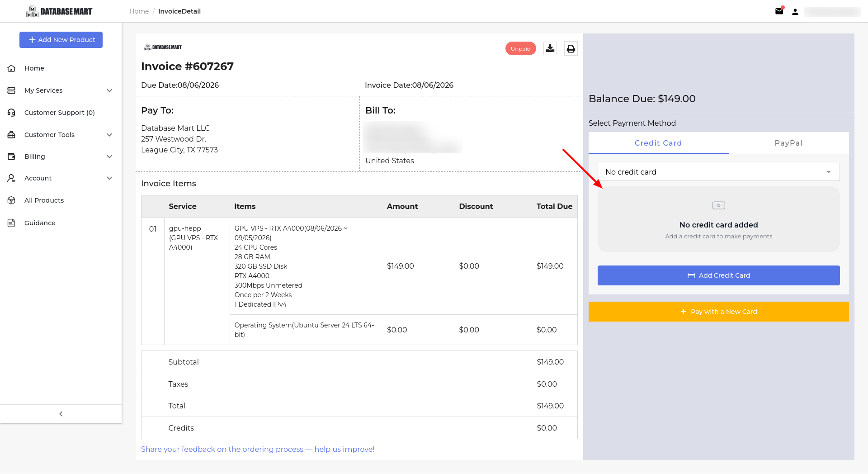
Task: Click the Invoice #607267 heading
Action: tap(187, 66)
